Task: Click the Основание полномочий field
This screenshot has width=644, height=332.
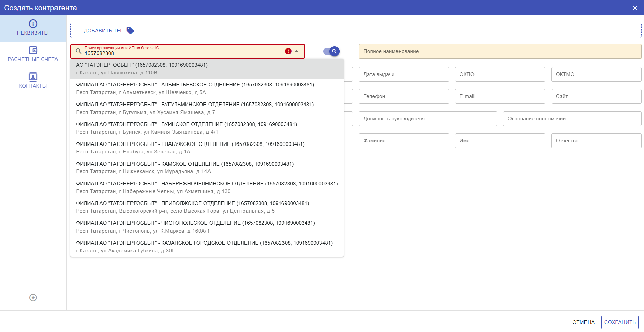Action: [x=572, y=119]
